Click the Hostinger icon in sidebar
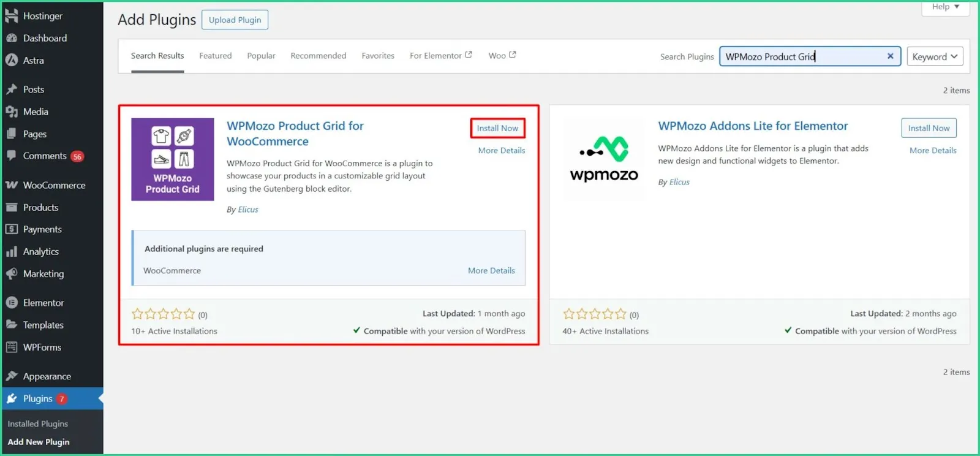The width and height of the screenshot is (980, 456). pos(11,16)
